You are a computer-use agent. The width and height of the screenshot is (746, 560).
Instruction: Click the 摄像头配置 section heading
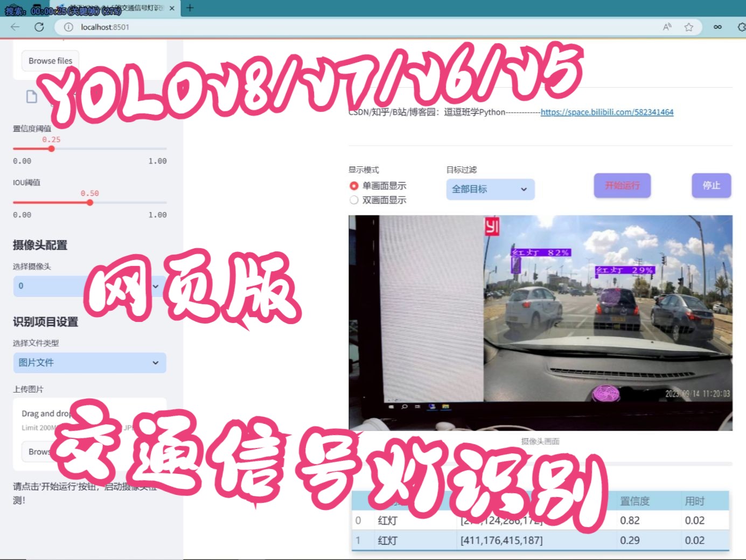coord(40,245)
